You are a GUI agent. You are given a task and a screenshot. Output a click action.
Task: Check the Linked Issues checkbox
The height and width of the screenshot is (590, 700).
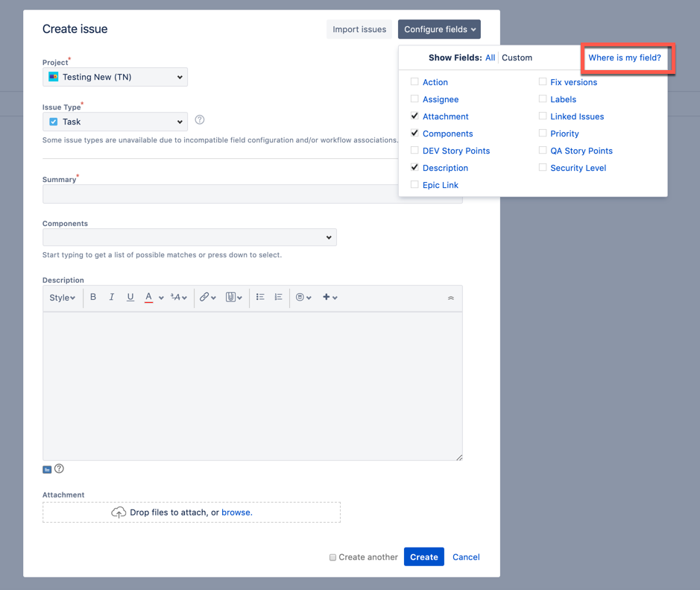coord(543,116)
